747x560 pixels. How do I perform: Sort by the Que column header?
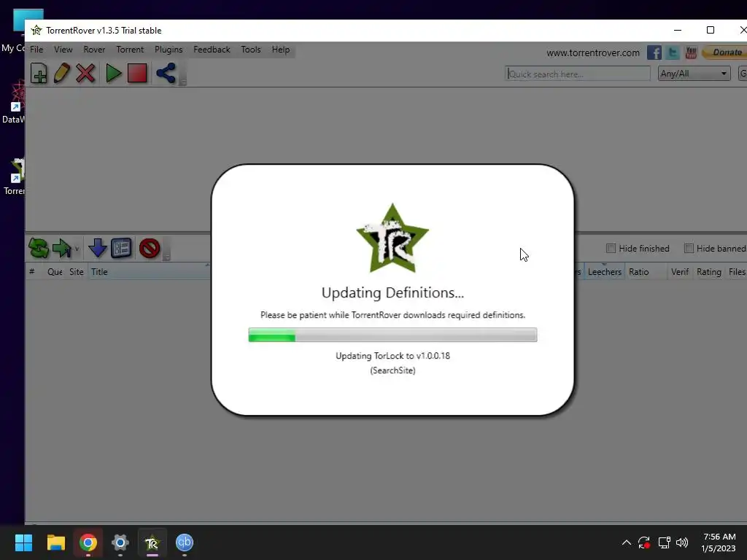pyautogui.click(x=55, y=272)
